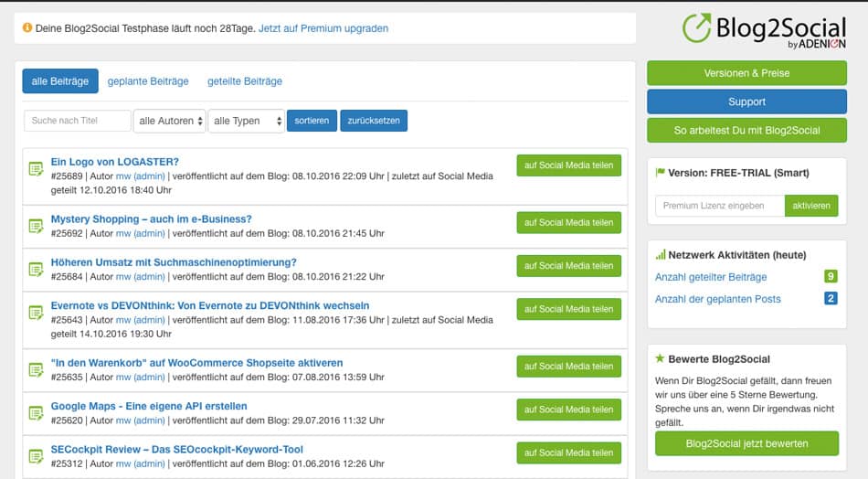Screen dimensions: 868x479
Task: Share SECockpit Review post on social media
Action: click(x=569, y=452)
